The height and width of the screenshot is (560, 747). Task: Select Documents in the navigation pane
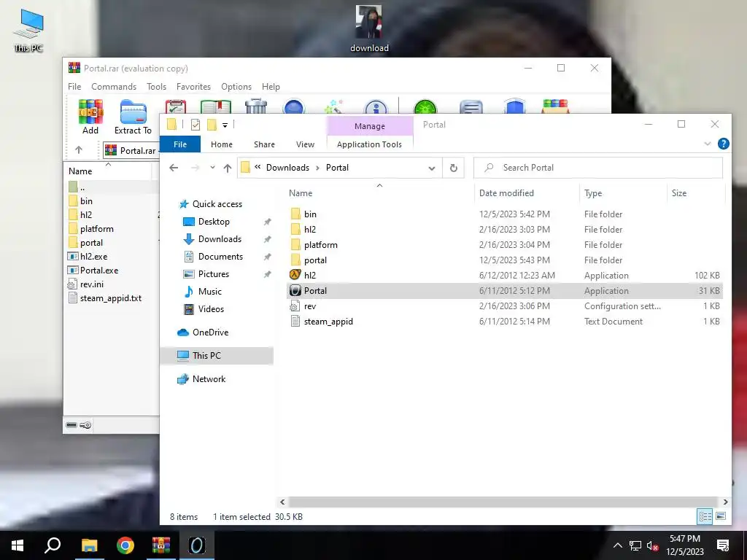(220, 256)
